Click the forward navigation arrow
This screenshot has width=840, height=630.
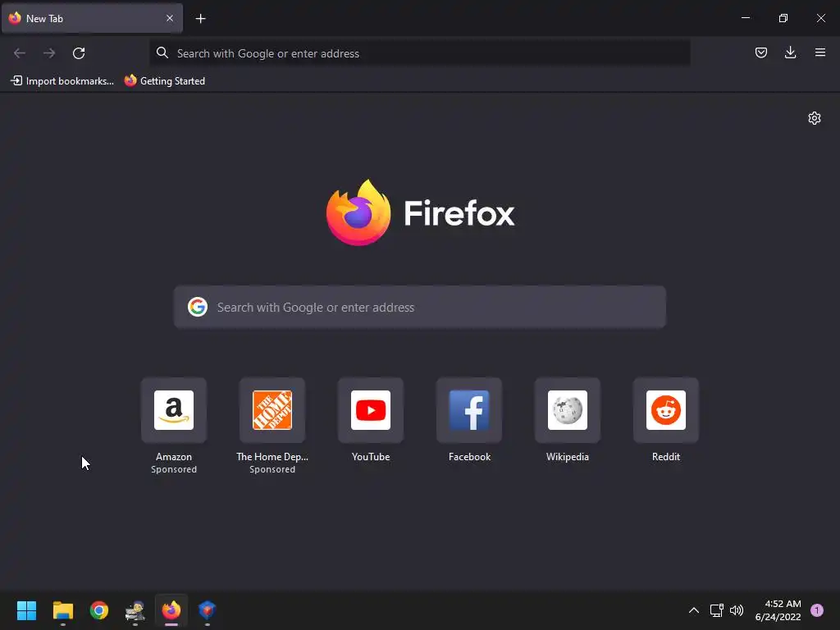point(49,53)
